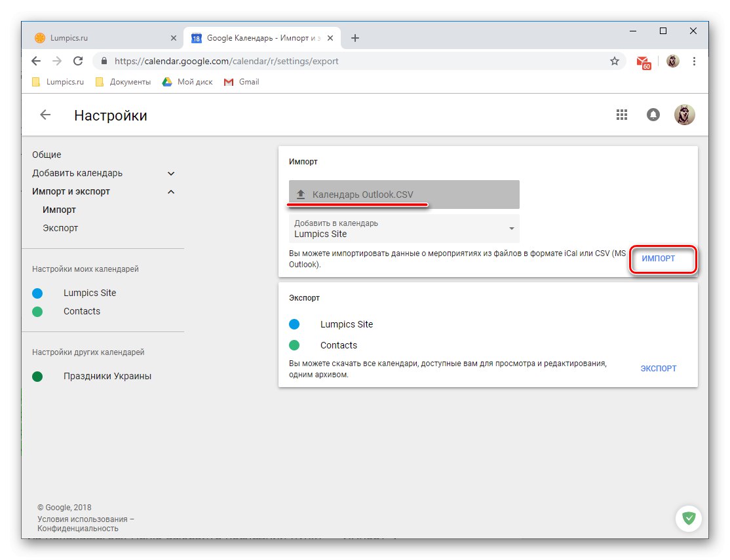Image resolution: width=730 pixels, height=560 pixels.
Task: Click the green security shield badge
Action: (688, 518)
